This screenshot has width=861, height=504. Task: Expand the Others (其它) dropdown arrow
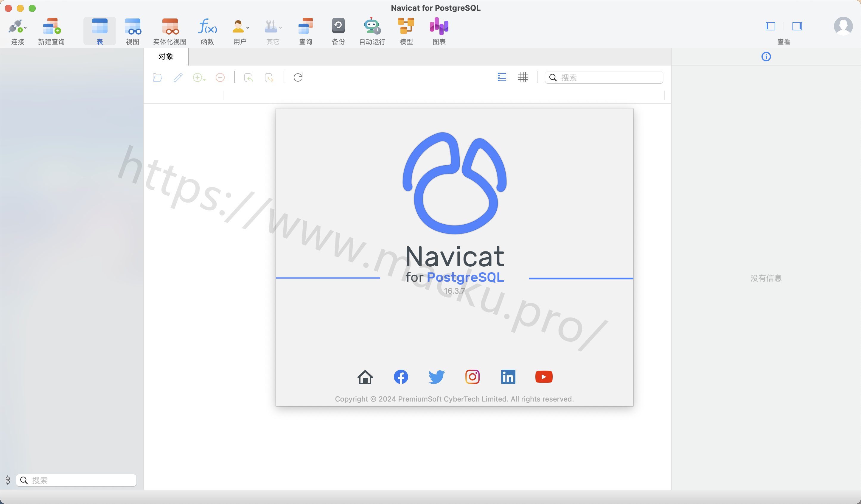point(281,28)
